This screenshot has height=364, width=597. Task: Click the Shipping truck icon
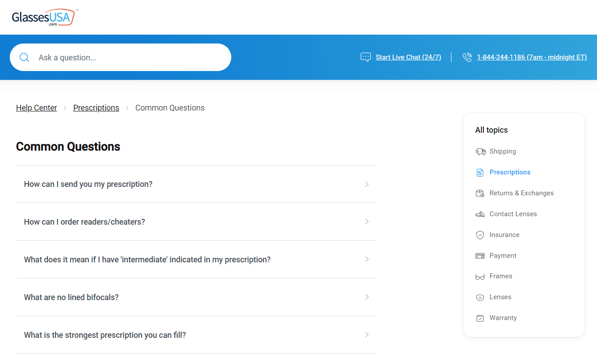480,152
